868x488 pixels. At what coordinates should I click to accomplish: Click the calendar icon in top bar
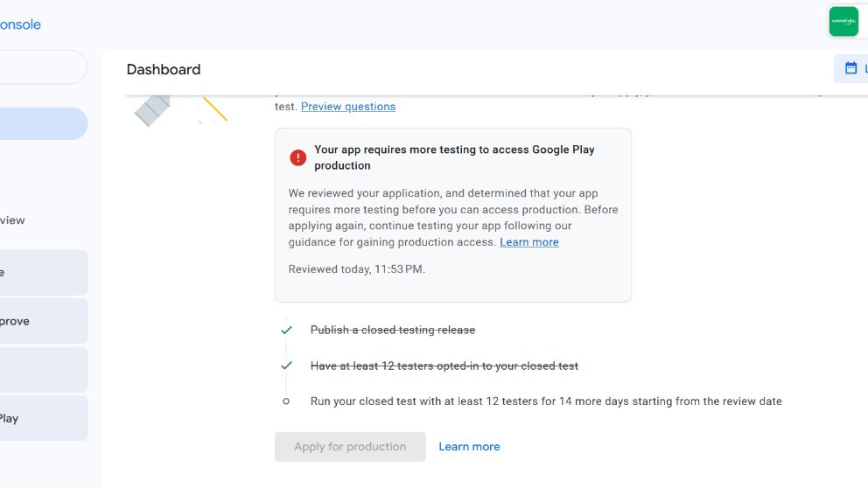tap(850, 68)
